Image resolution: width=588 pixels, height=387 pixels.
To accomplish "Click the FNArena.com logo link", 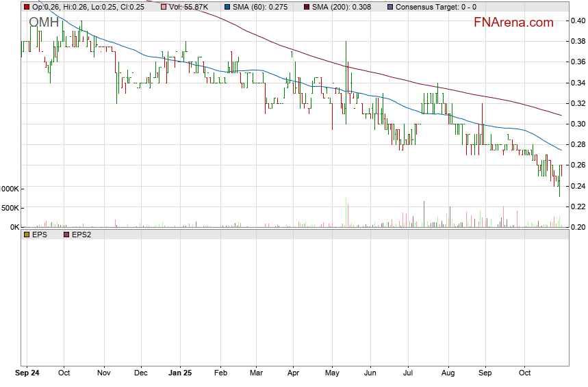I will [x=513, y=23].
